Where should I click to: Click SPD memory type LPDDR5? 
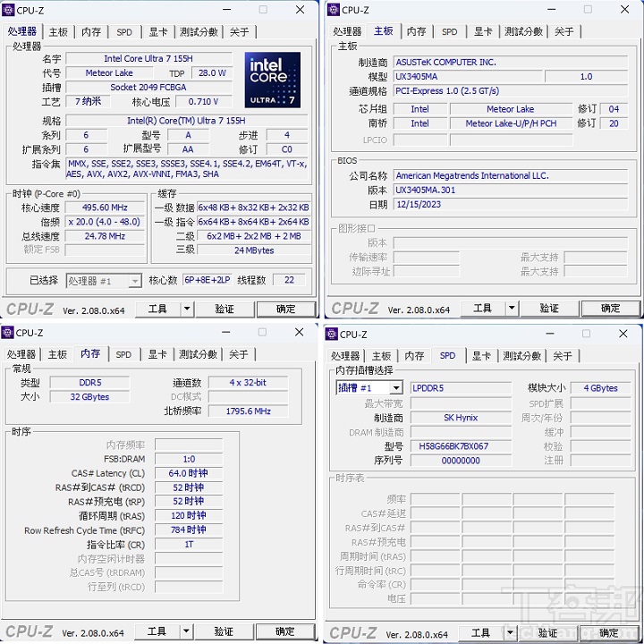pos(461,387)
